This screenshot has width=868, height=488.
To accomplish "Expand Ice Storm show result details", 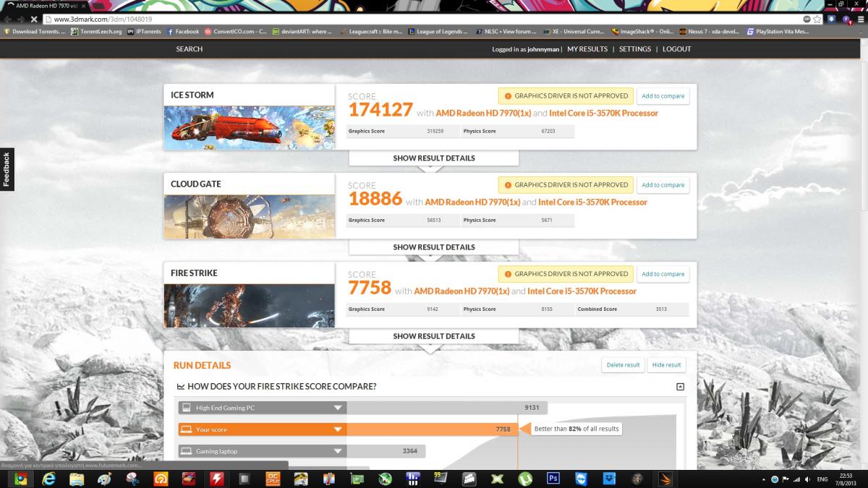I will [434, 158].
